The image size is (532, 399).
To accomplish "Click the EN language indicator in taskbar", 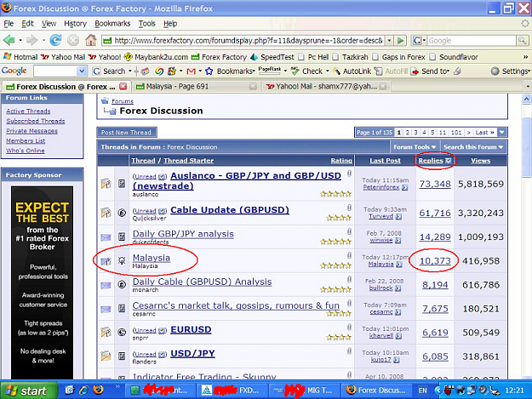I will point(422,390).
